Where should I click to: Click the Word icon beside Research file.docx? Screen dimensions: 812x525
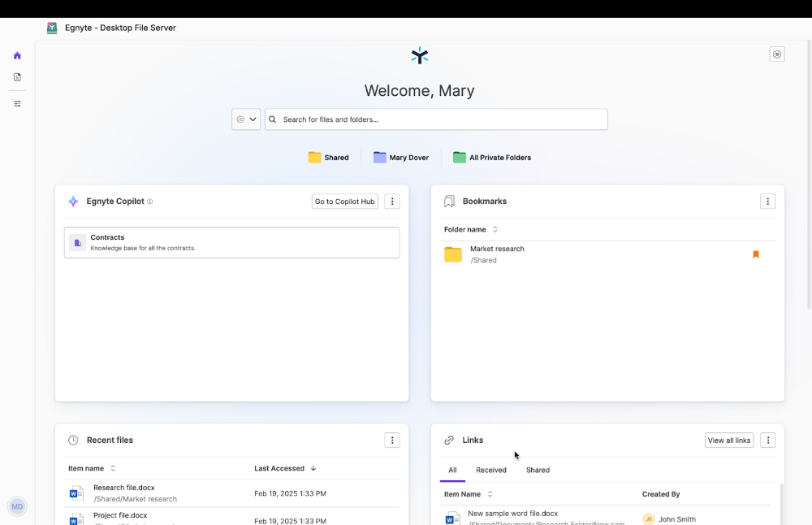point(76,493)
